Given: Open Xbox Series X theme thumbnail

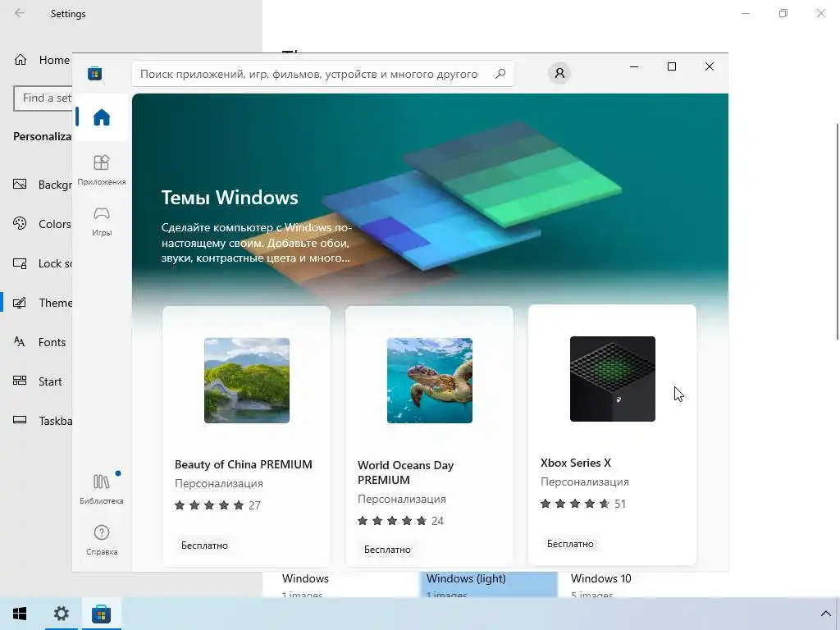Looking at the screenshot, I should (612, 379).
